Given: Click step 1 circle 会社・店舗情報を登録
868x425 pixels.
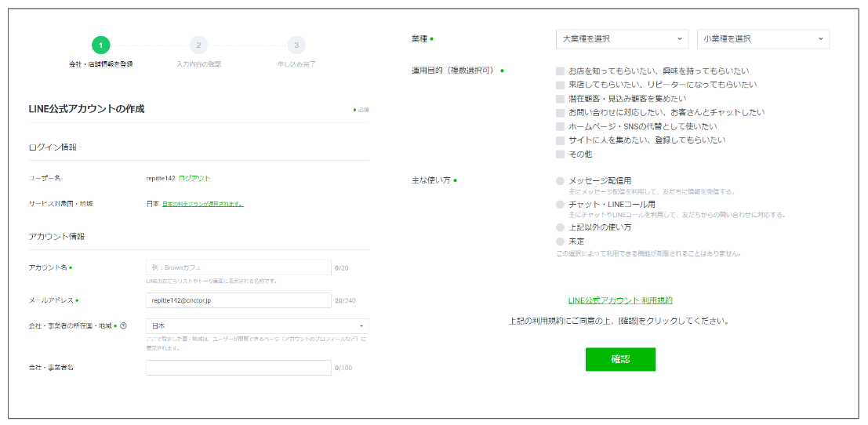Looking at the screenshot, I should 100,45.
